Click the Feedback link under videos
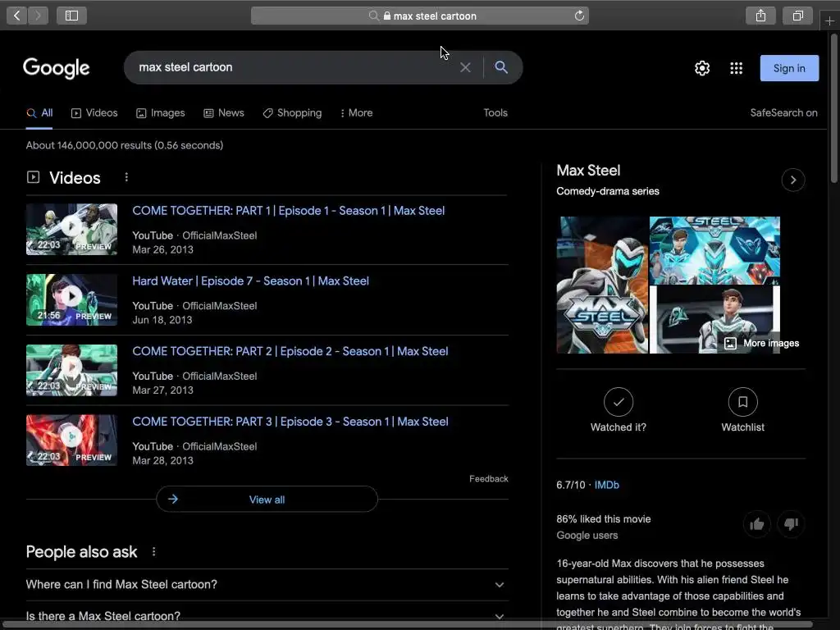The width and height of the screenshot is (840, 630). point(489,479)
